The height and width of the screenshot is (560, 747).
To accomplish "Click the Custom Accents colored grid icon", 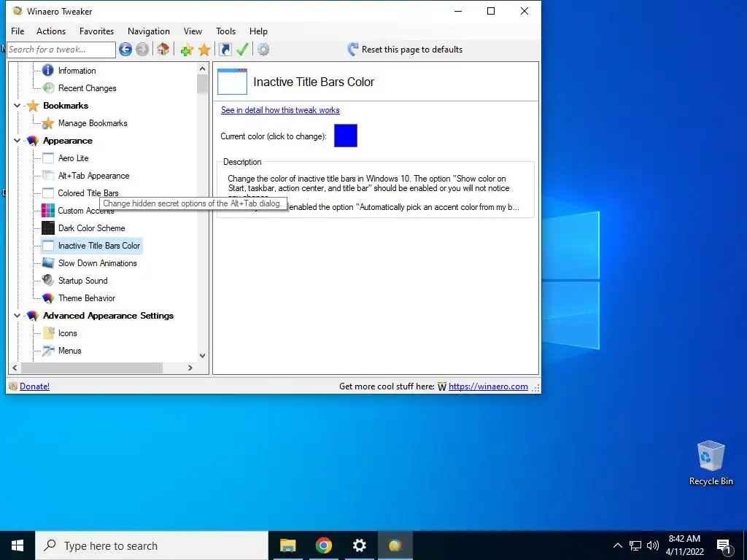I will coord(48,210).
